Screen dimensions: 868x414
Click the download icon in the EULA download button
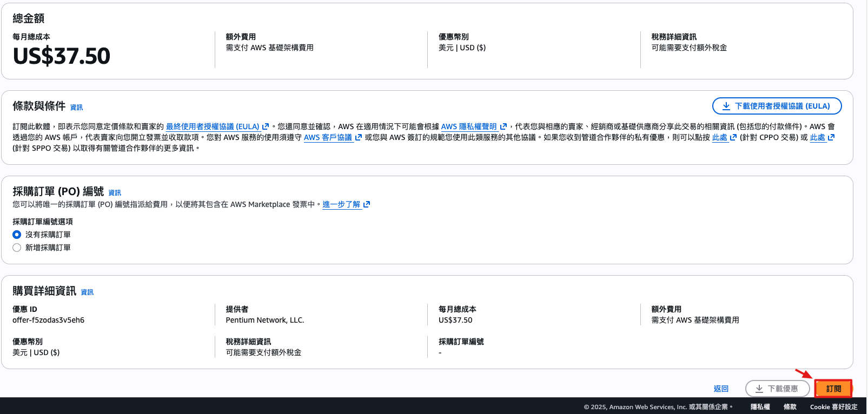pyautogui.click(x=726, y=106)
